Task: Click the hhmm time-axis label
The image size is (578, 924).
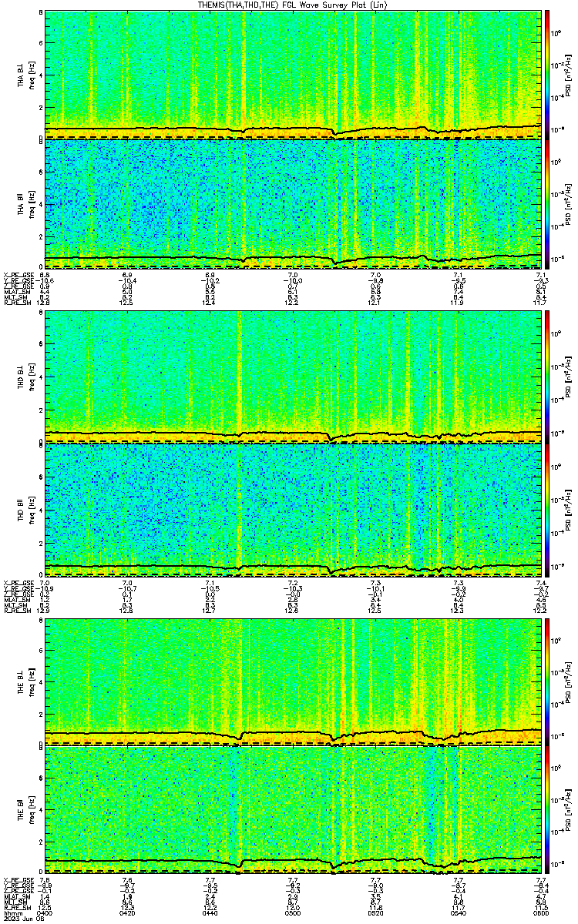Action: (12, 913)
